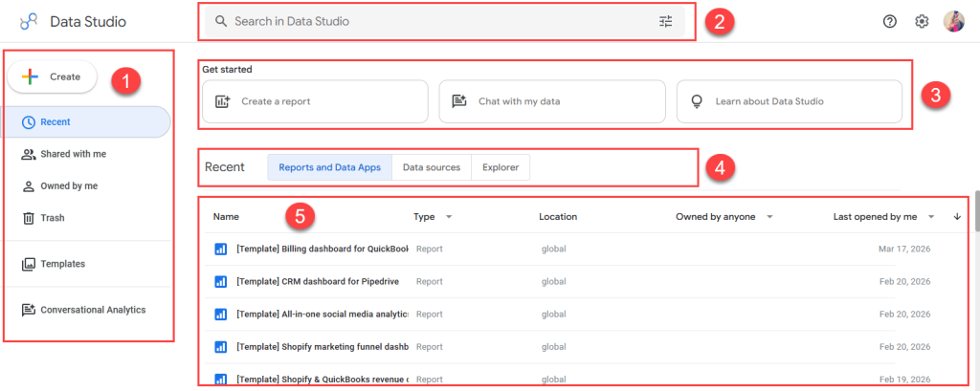Expand the Type column filter dropdown

point(449,217)
